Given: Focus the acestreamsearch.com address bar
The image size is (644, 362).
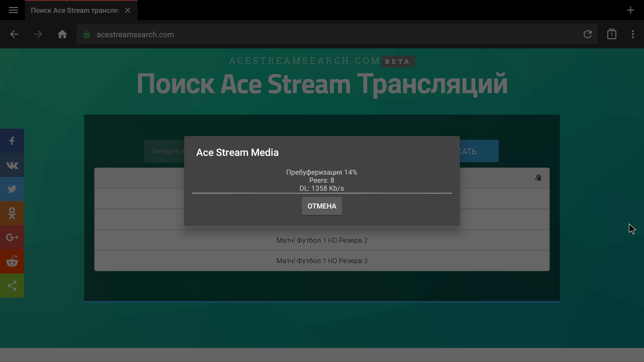Looking at the screenshot, I should 337,34.
